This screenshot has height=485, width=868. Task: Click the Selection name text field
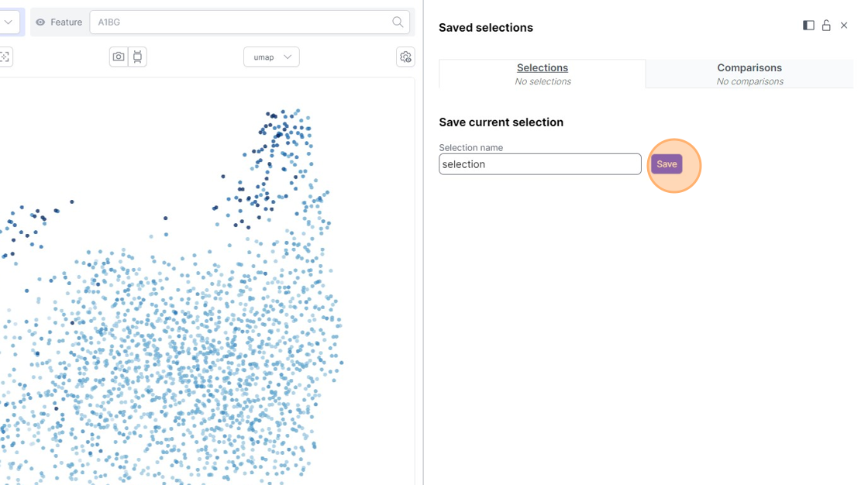539,164
